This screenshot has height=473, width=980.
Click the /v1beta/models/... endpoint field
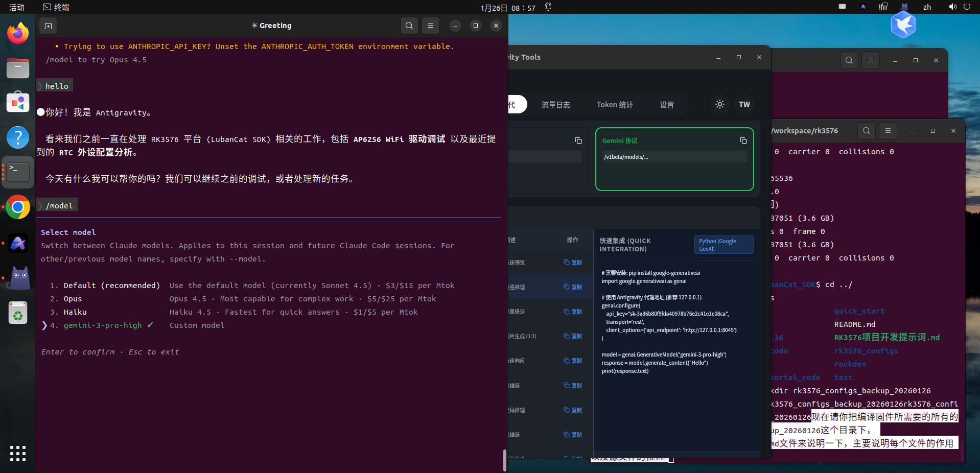click(x=674, y=157)
